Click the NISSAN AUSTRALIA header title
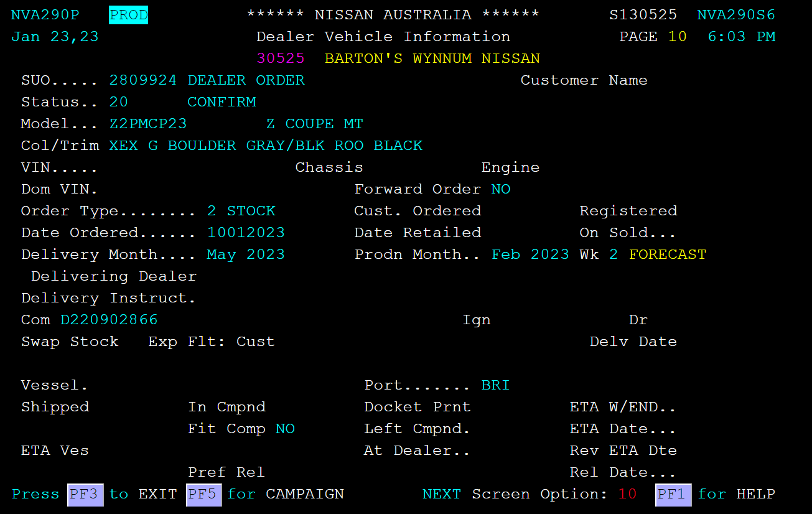This screenshot has width=812, height=514. [x=393, y=15]
